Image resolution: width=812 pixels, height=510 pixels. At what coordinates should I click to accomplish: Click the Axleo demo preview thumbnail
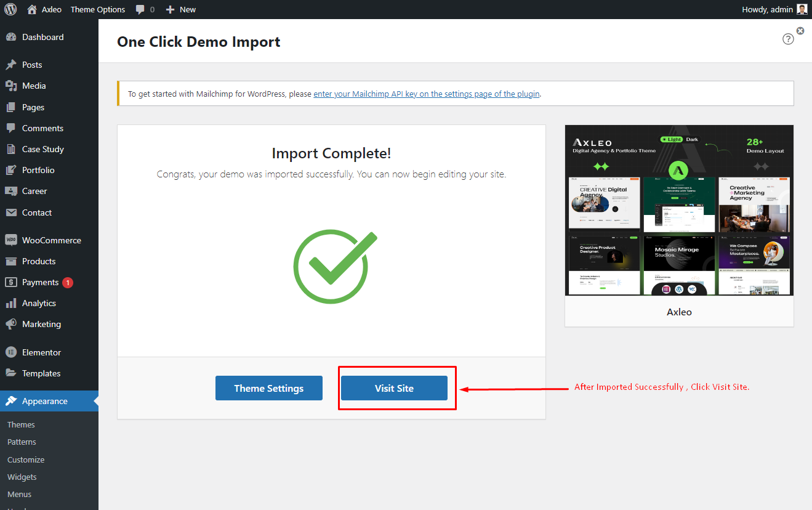pos(679,211)
